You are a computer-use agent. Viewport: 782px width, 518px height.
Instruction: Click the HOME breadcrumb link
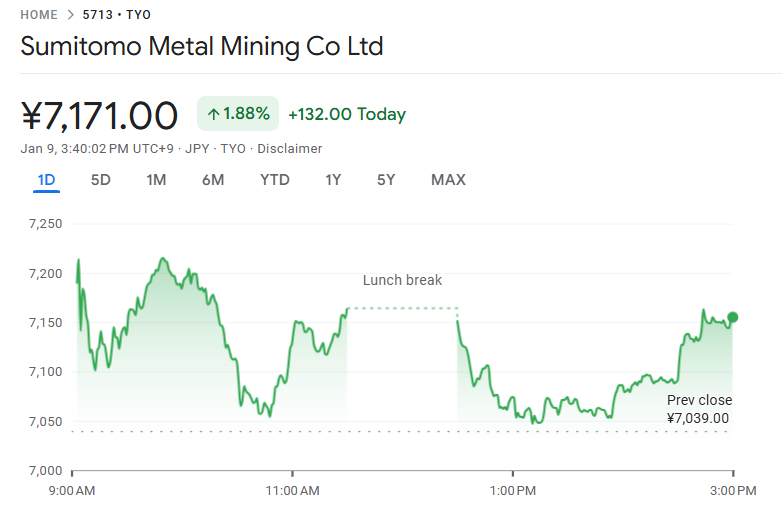(39, 15)
